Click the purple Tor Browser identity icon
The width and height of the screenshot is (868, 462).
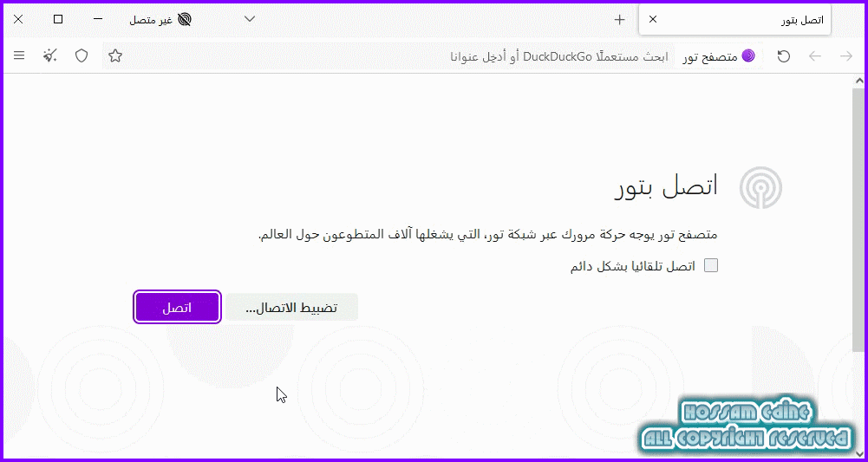[748, 55]
